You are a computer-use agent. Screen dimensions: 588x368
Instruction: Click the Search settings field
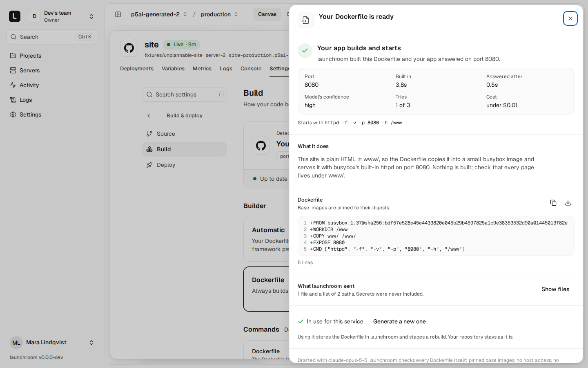point(185,94)
